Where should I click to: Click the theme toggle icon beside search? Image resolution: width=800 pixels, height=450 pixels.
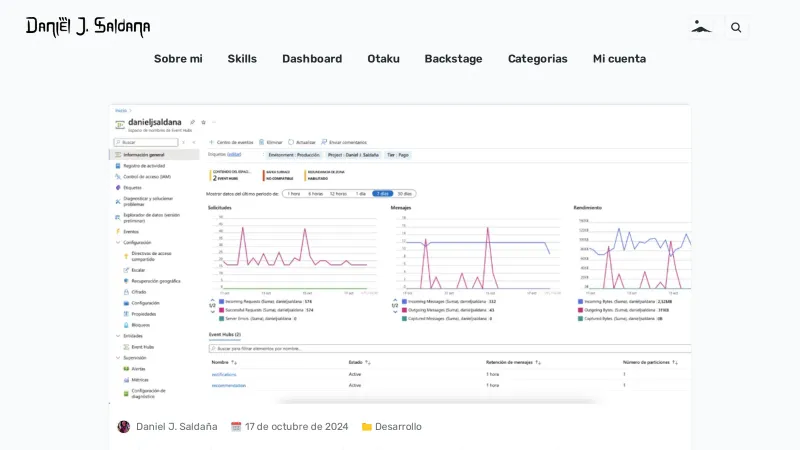click(x=702, y=28)
